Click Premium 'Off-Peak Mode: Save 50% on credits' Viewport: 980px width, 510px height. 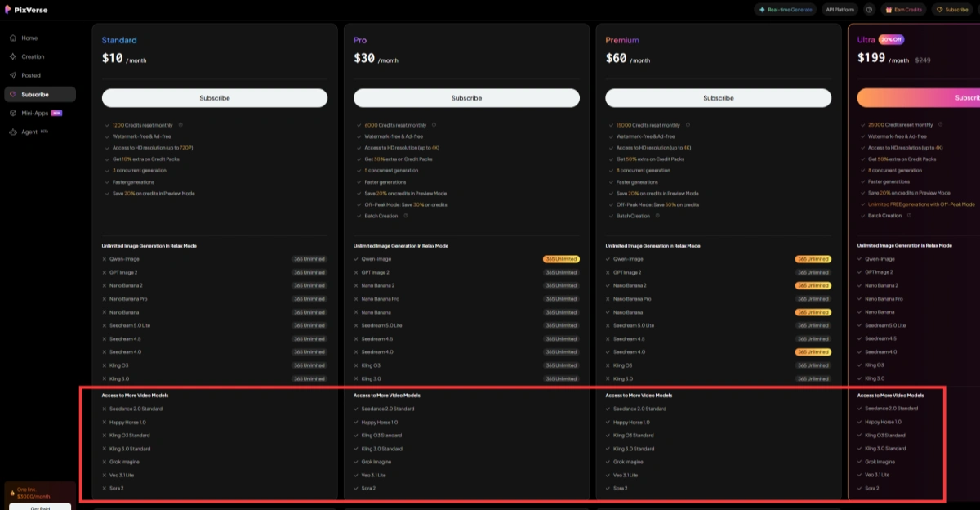(658, 204)
